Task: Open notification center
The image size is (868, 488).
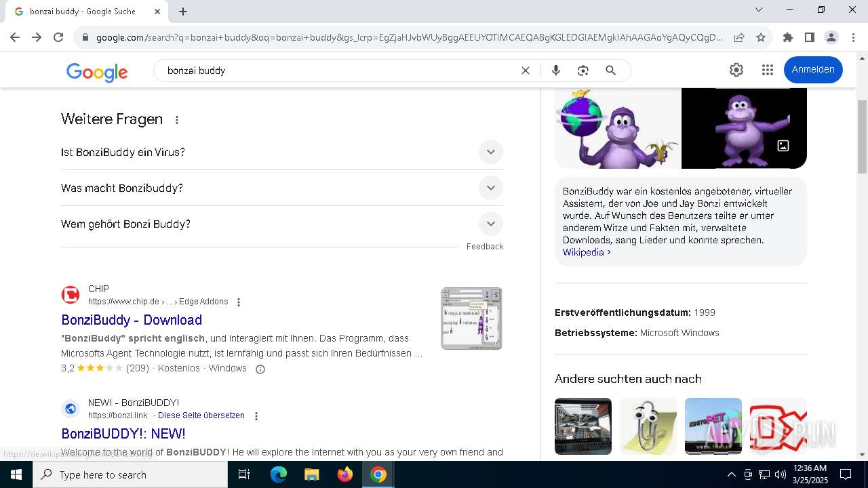Action: [846, 474]
